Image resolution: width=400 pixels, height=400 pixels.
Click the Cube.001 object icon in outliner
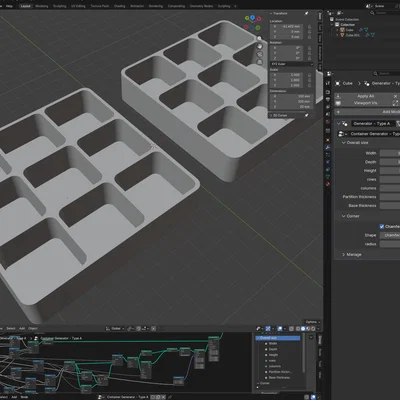[x=342, y=35]
